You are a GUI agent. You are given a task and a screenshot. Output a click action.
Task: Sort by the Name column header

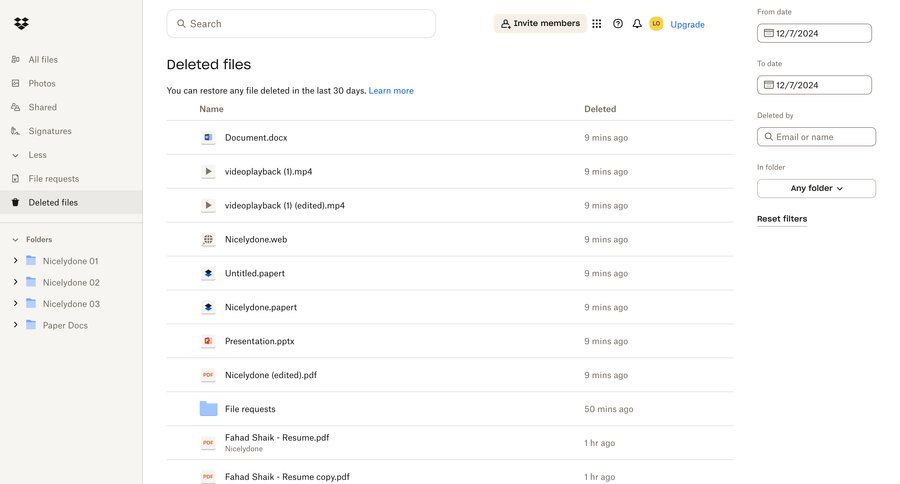point(211,109)
